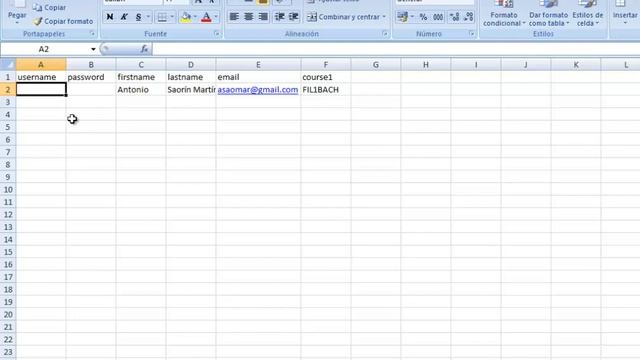The width and height of the screenshot is (640, 360).
Task: Apply red font color
Action: coord(206,17)
